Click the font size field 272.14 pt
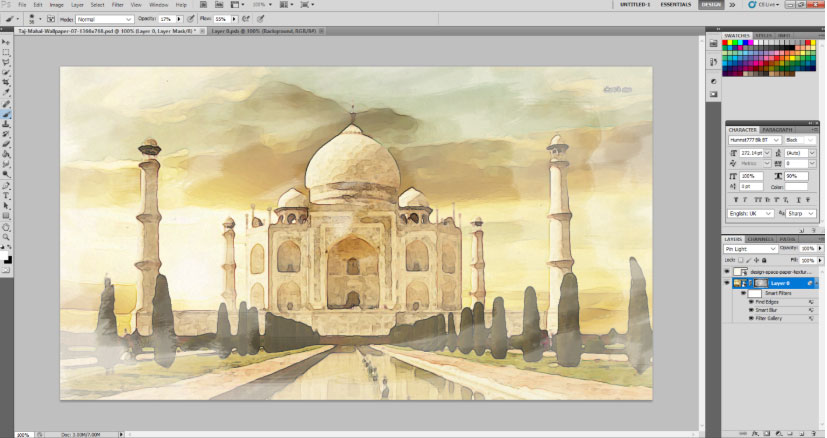 point(752,153)
